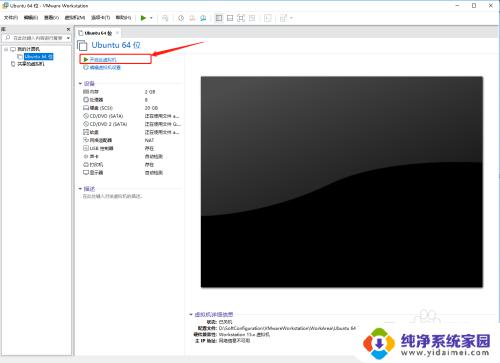Click the 20 GB hard disk value
Viewport: 500px width, 363px height.
151,108
